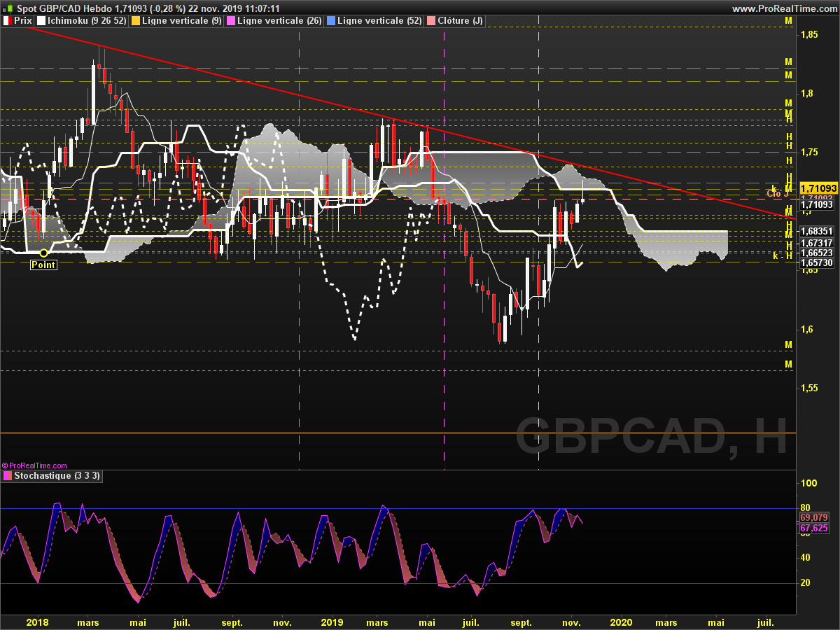Click the nov. label just before 2020

pyautogui.click(x=572, y=622)
